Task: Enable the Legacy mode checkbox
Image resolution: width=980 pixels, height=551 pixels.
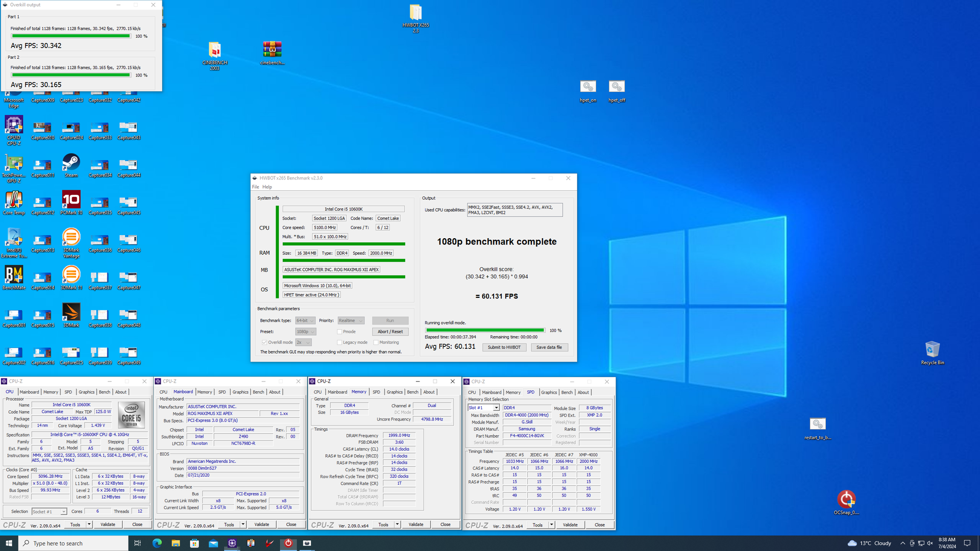Action: point(339,342)
